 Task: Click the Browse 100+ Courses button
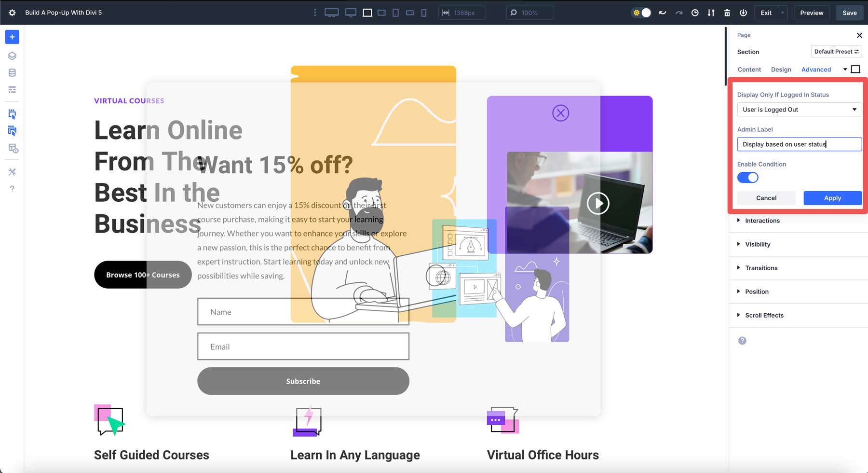pyautogui.click(x=143, y=275)
